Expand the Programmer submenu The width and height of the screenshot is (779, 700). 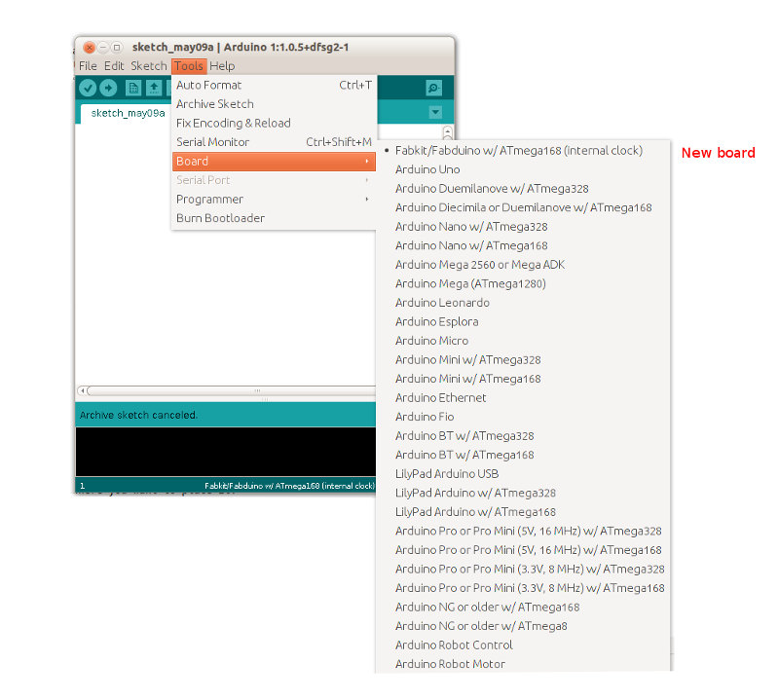(274, 200)
